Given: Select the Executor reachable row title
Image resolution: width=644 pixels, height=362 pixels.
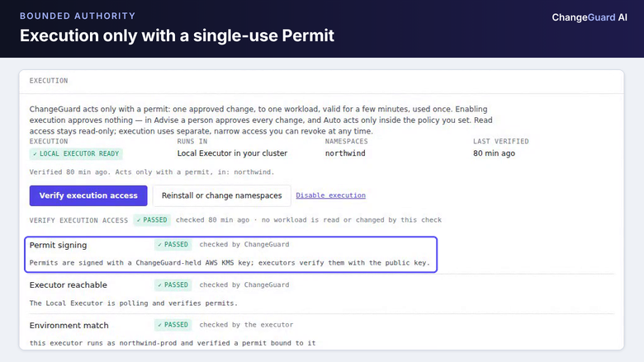Looking at the screenshot, I should (69, 285).
